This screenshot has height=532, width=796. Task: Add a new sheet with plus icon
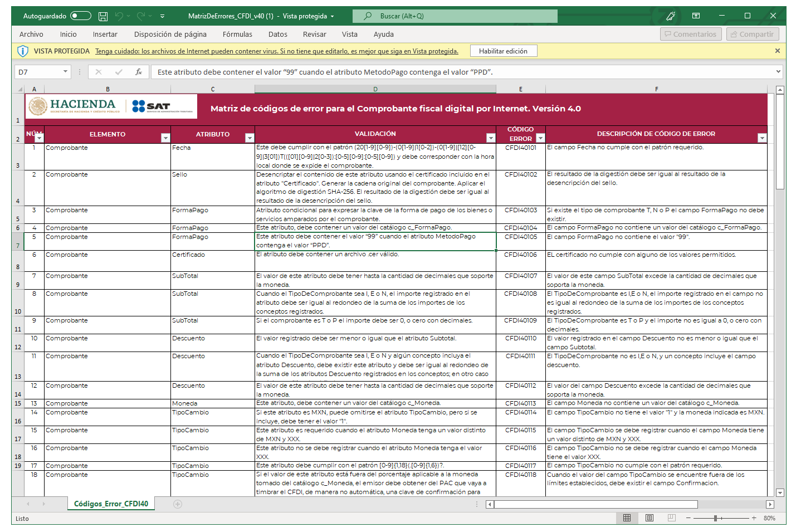pos(178,504)
